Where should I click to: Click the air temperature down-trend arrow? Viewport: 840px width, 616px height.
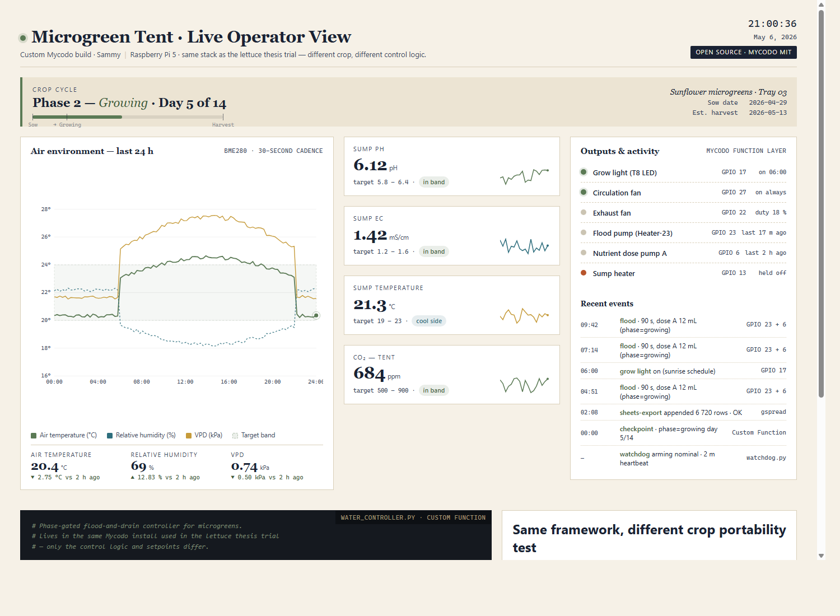click(x=32, y=477)
